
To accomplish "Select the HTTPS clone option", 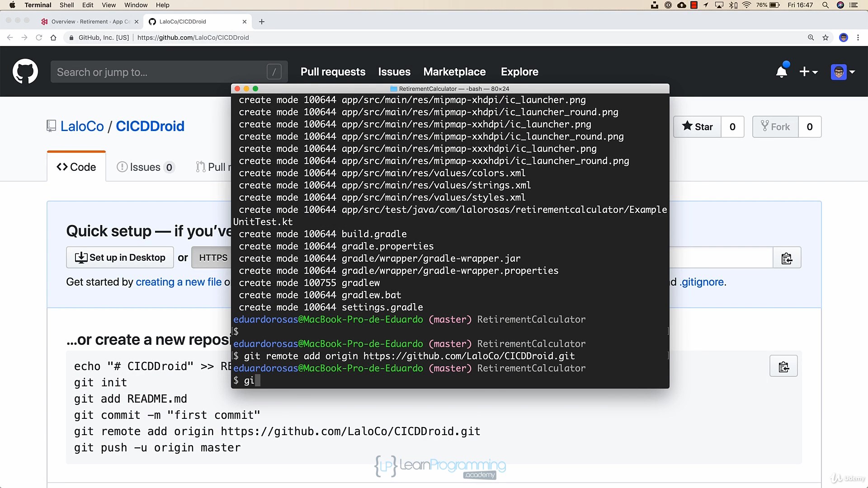I will tap(212, 258).
